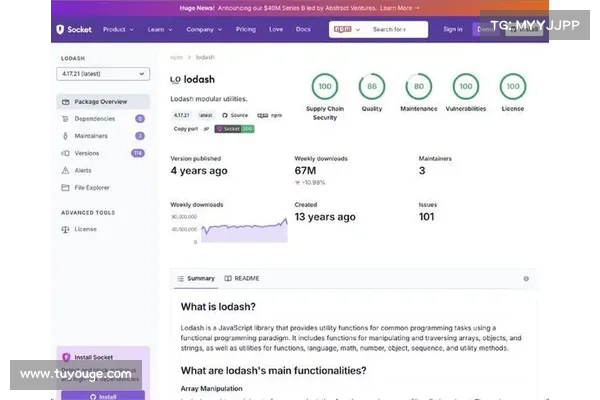Open the Versions section
The width and height of the screenshot is (600, 400).
tap(103, 153)
